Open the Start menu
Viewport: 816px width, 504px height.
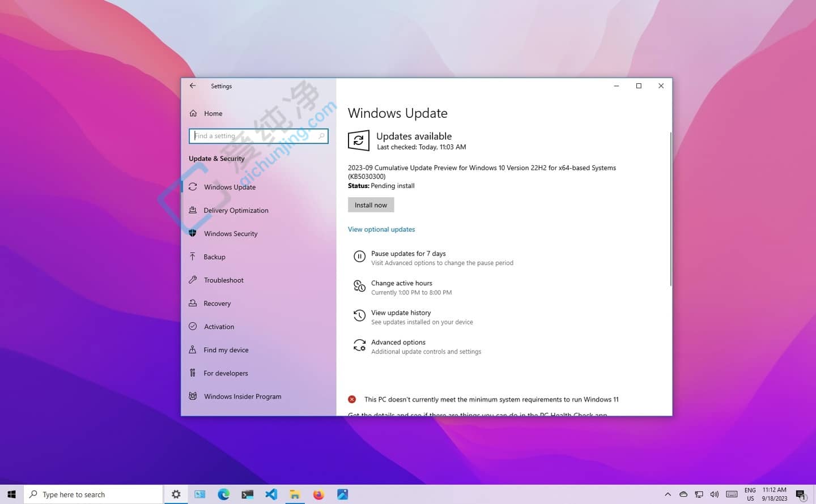pyautogui.click(x=11, y=494)
